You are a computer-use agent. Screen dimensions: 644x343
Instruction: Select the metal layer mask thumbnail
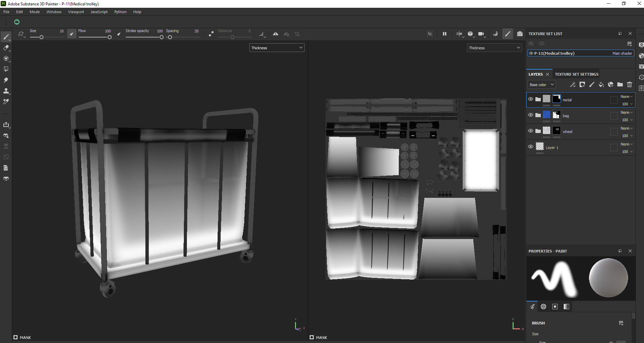[x=557, y=99]
